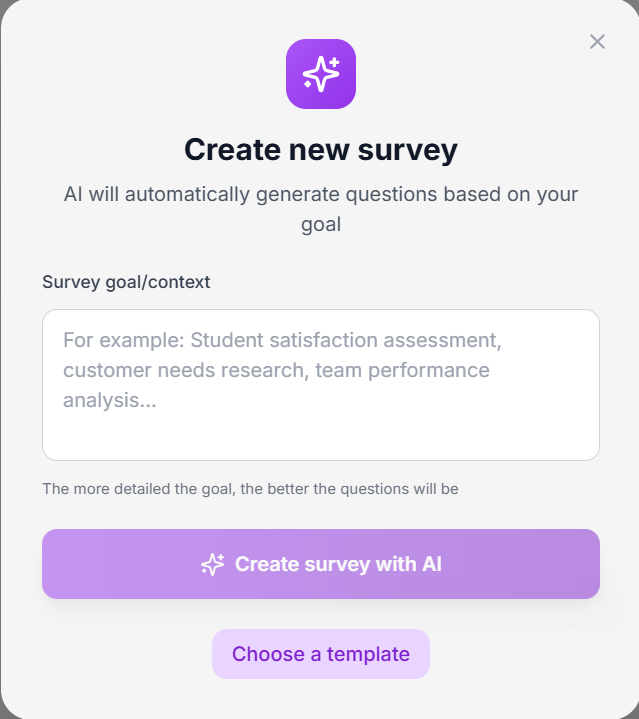Click the 'For example: Student satisfaction' placeholder text
Screen dimensions: 639x719
click(282, 340)
